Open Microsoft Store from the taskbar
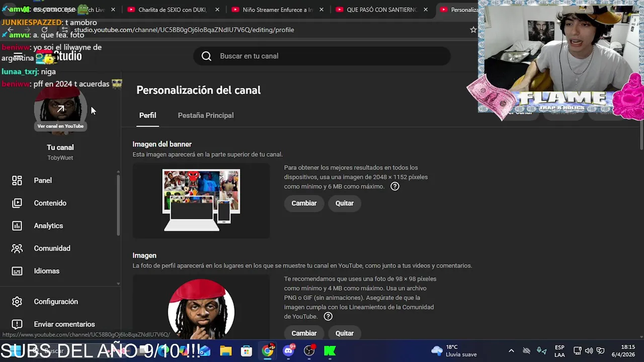 [247, 350]
